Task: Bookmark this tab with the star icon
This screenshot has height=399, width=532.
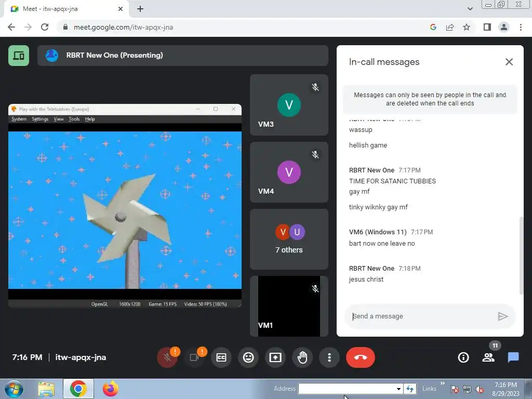Action: 467,27
